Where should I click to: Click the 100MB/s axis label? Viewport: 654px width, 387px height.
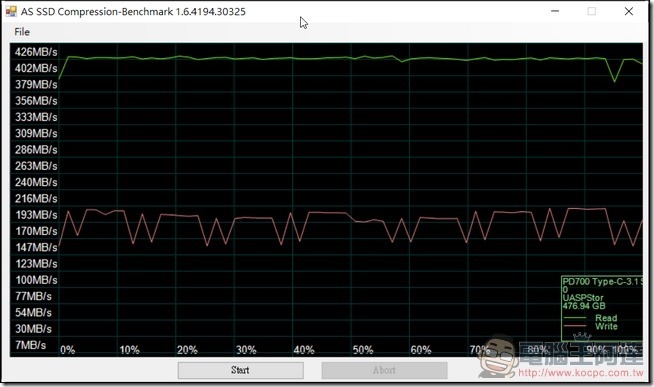[36, 280]
